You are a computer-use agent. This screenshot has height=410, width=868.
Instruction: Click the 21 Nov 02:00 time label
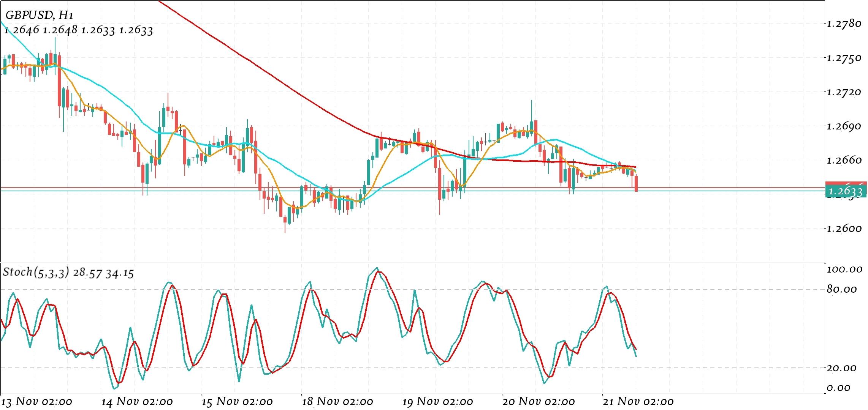pyautogui.click(x=638, y=402)
